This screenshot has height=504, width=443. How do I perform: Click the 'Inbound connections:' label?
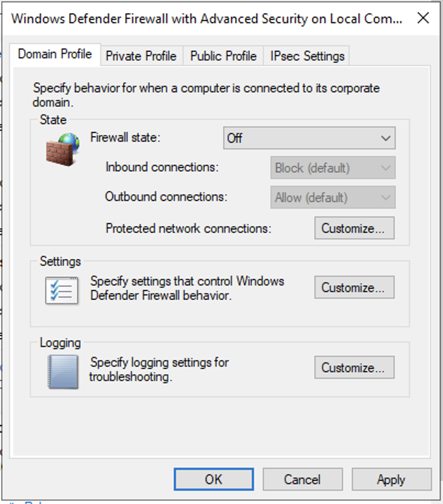point(162,167)
